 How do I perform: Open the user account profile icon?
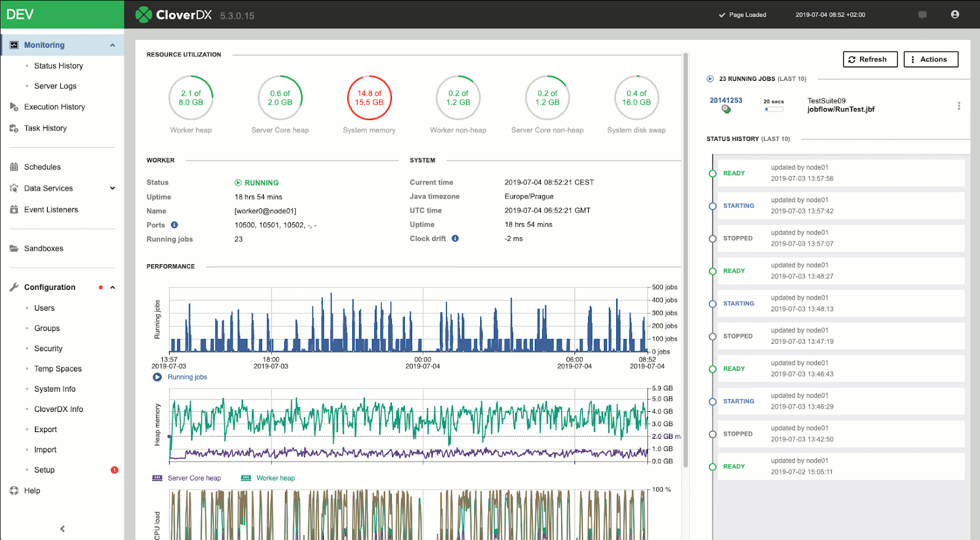(x=954, y=15)
